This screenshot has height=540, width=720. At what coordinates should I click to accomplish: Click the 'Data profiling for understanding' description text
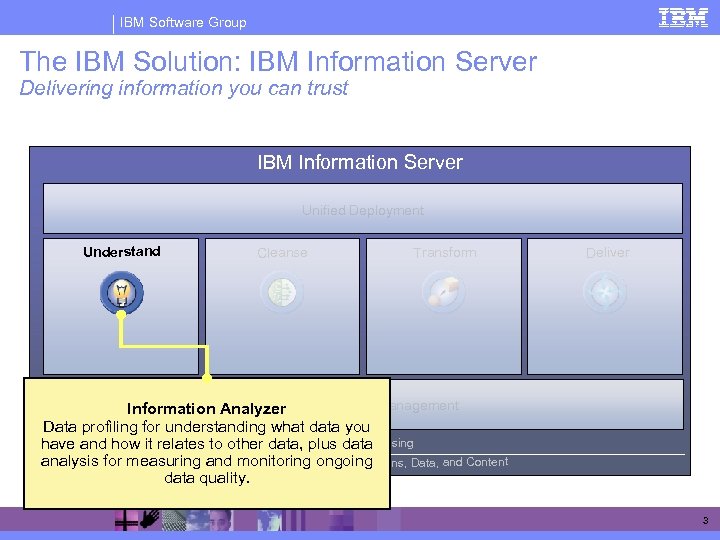point(207,452)
